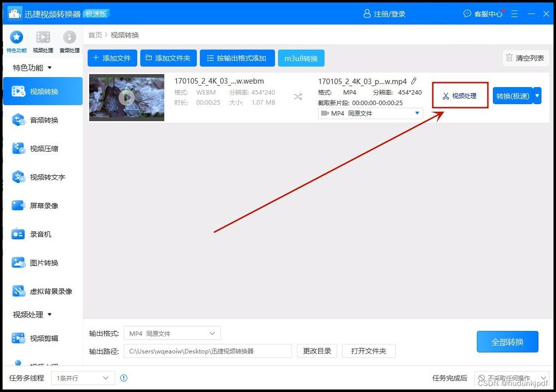Click the multithread info exclamation icon
This screenshot has height=392, width=556.
tap(123, 378)
